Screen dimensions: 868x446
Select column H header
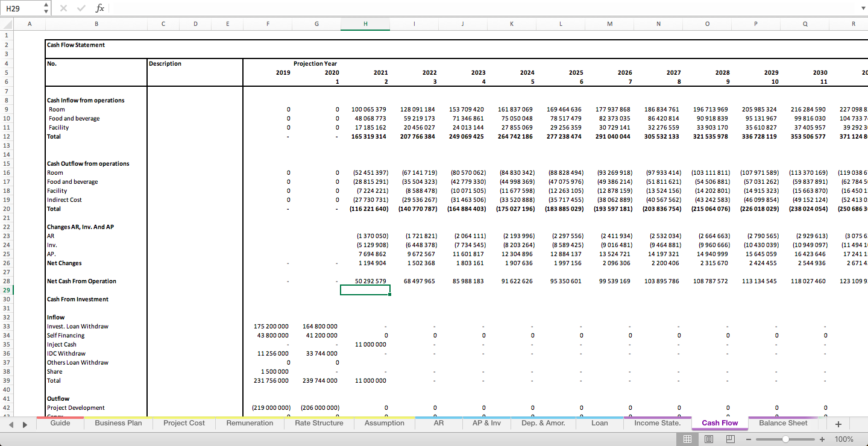[x=365, y=24]
